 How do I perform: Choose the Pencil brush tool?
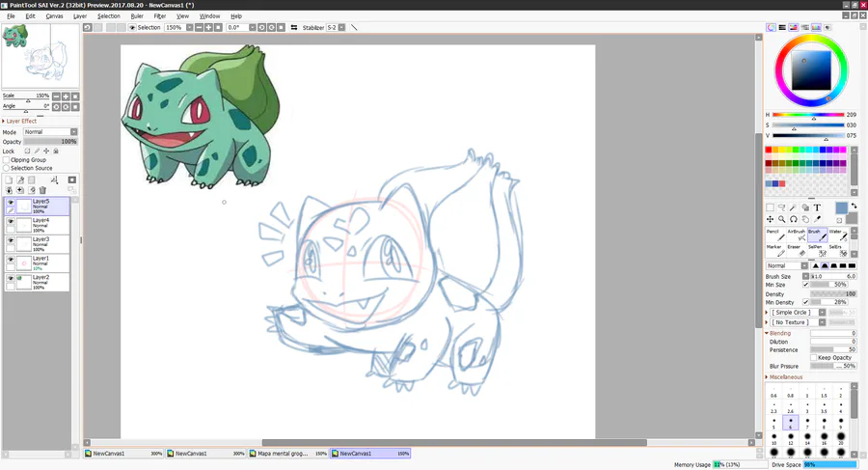(775, 235)
